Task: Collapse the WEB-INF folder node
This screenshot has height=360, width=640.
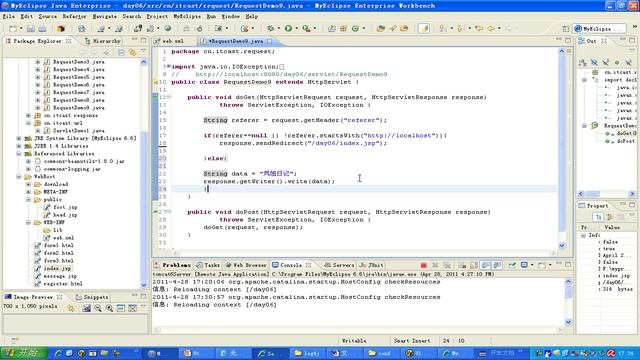Action: [x=29, y=223]
